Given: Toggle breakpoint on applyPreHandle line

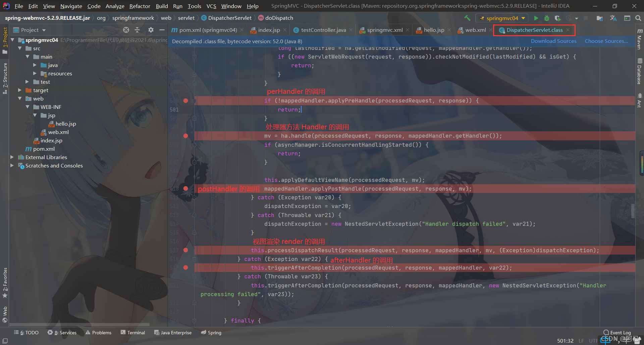Looking at the screenshot, I should click(x=185, y=100).
